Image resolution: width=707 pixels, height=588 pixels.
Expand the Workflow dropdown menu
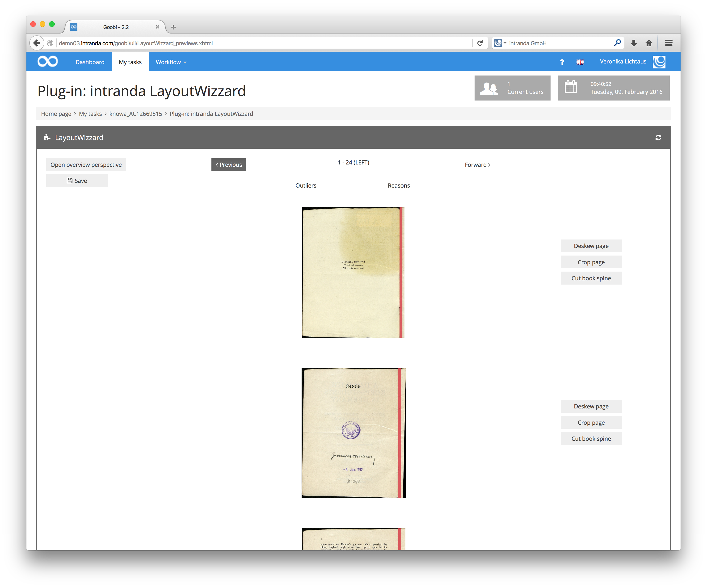[x=171, y=62]
